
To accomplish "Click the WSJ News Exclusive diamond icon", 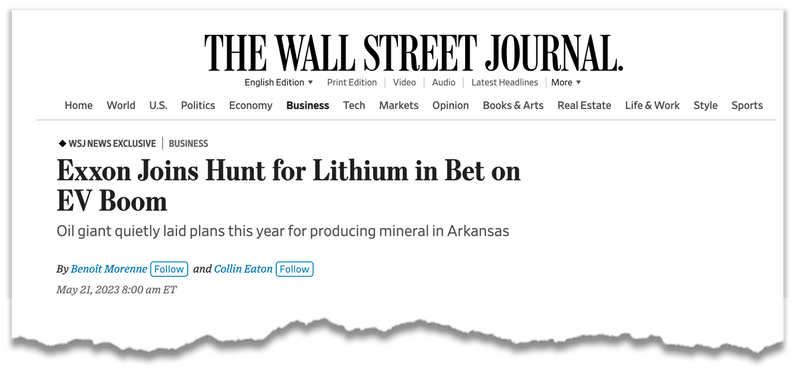I will (62, 144).
